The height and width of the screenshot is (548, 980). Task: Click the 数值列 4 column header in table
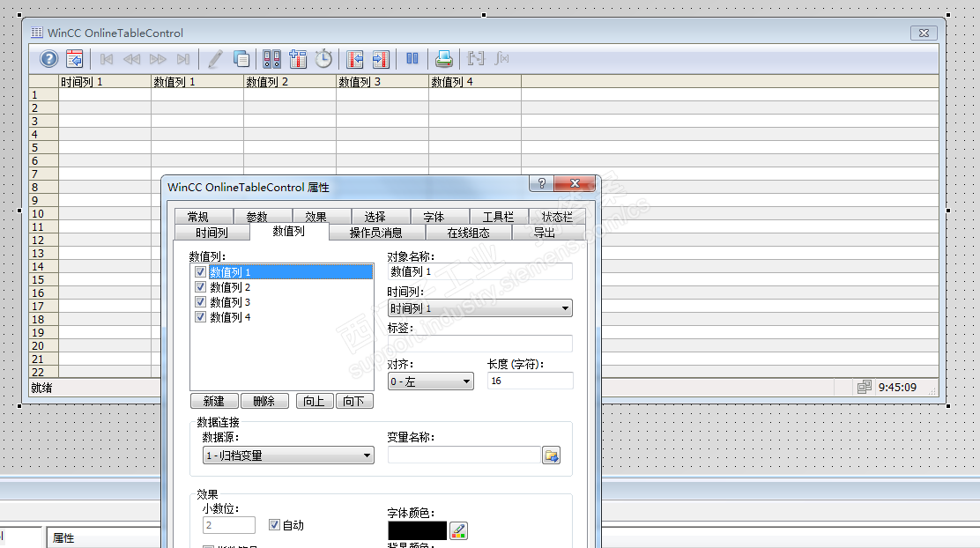475,81
